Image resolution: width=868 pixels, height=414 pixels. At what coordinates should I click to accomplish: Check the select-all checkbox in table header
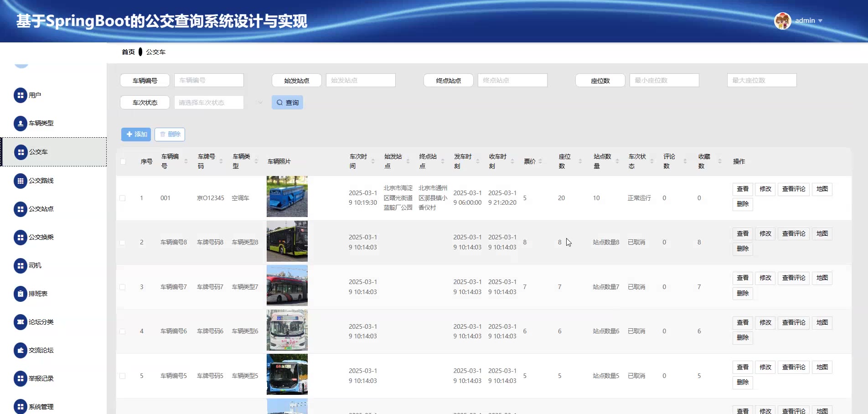tap(123, 161)
